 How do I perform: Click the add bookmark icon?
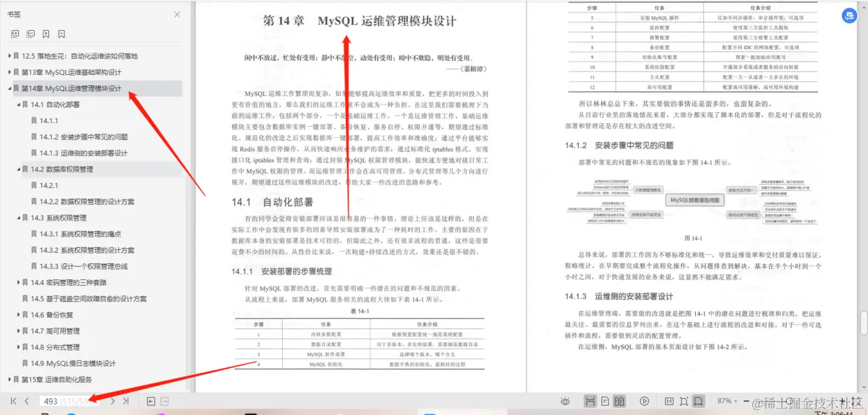pos(46,34)
